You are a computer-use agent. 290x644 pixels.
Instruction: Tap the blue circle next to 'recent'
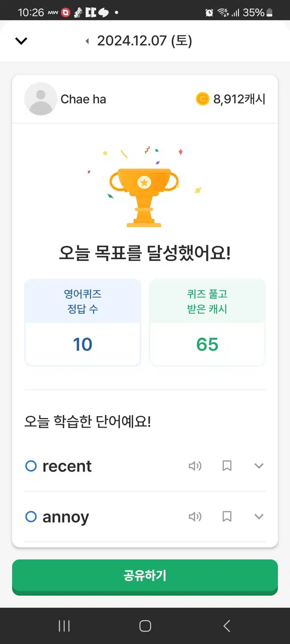point(31,466)
